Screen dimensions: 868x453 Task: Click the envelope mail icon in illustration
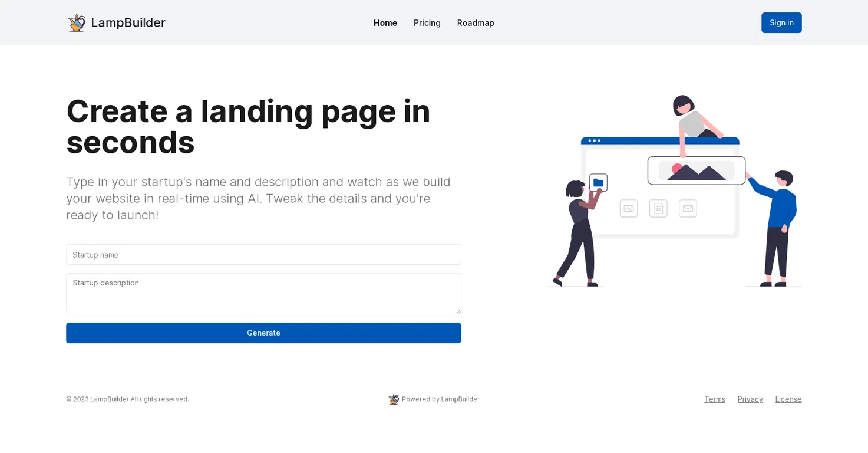[x=688, y=208]
